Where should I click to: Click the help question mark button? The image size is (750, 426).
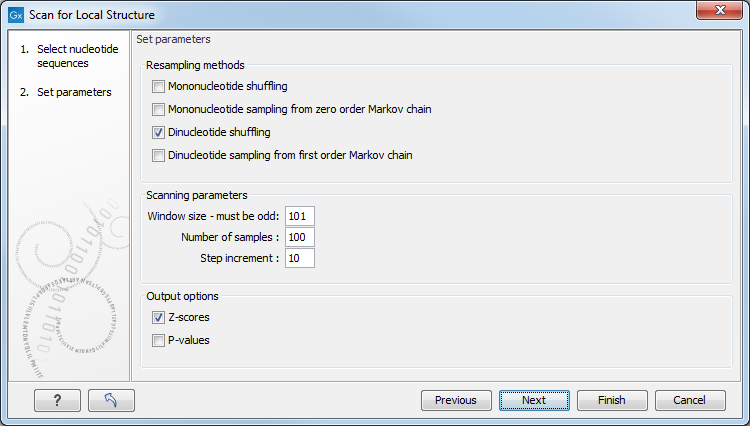(x=57, y=400)
